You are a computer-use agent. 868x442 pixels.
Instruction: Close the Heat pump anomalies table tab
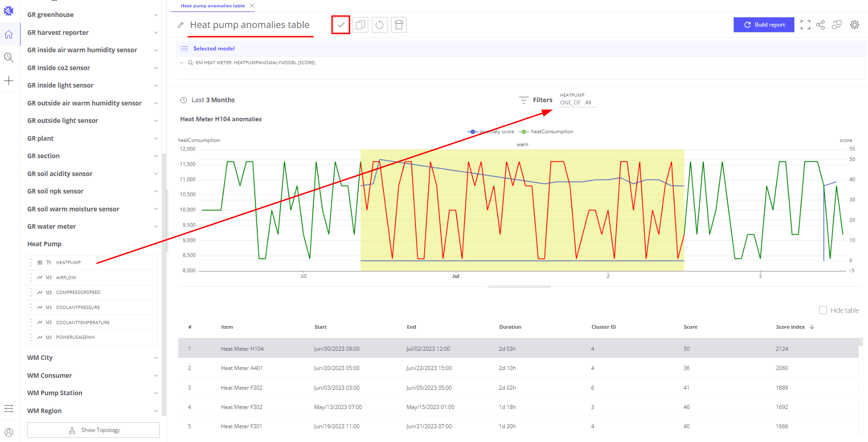pyautogui.click(x=252, y=6)
